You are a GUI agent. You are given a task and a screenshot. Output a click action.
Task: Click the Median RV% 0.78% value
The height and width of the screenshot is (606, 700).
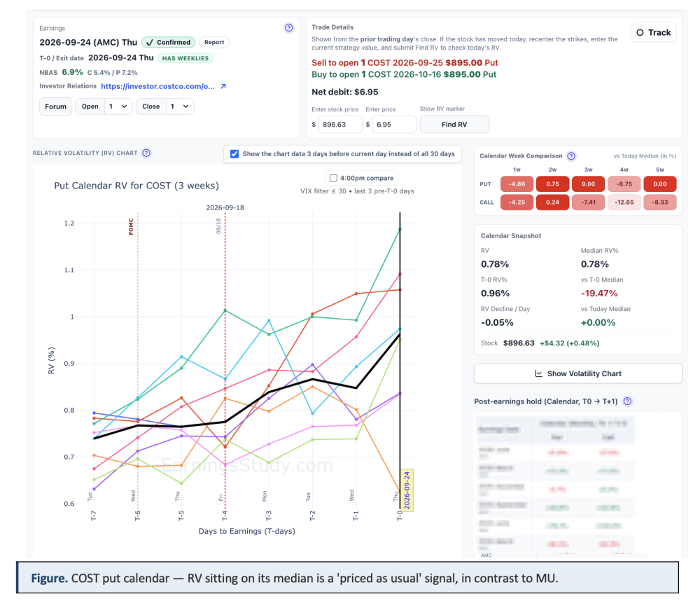click(x=594, y=264)
